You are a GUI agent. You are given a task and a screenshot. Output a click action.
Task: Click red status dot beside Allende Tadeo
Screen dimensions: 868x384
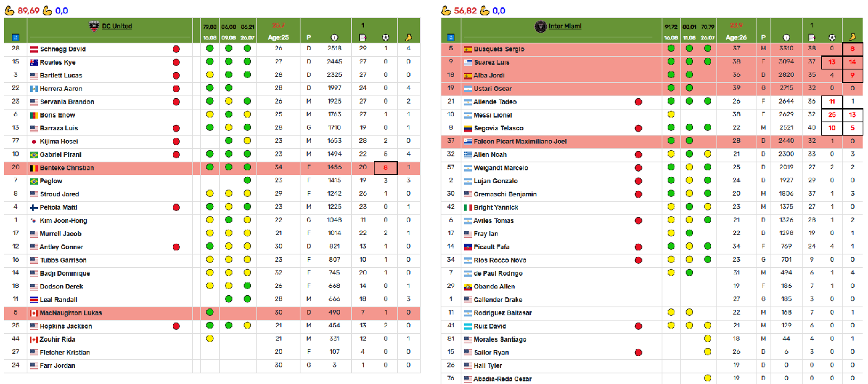point(638,102)
